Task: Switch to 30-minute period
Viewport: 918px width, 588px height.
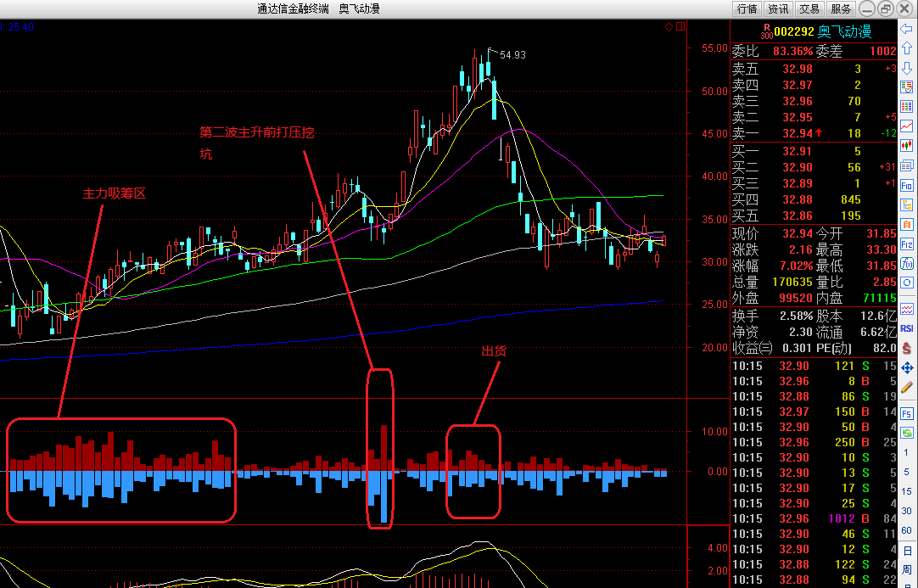Action: pos(906,511)
